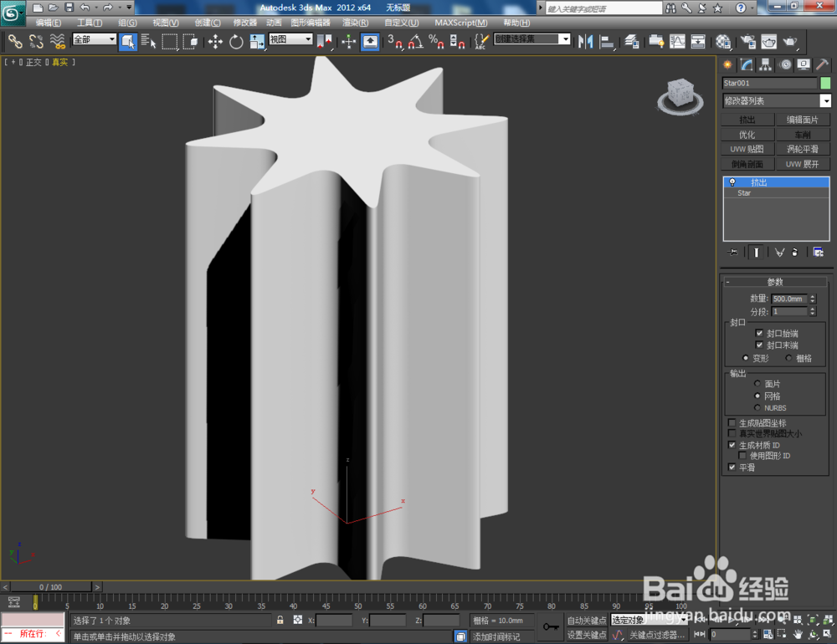Toggle the 挤出 modifier lightbulb in the stack

click(x=732, y=181)
